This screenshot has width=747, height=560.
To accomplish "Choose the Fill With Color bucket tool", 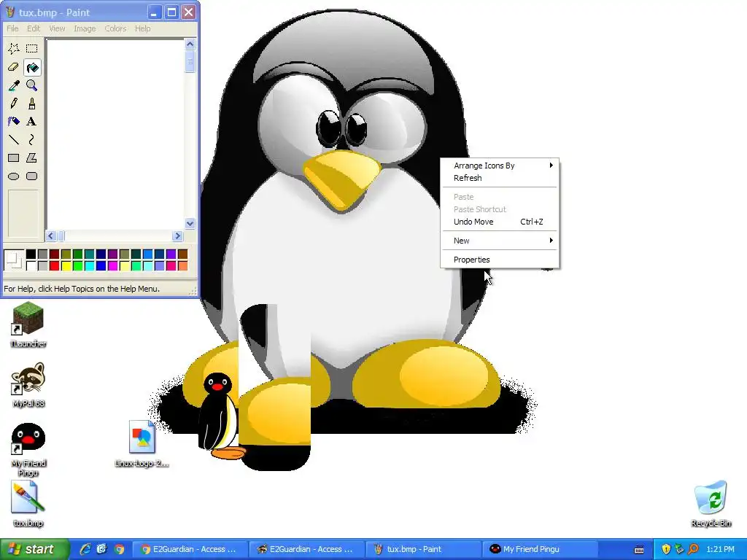I will [x=32, y=67].
